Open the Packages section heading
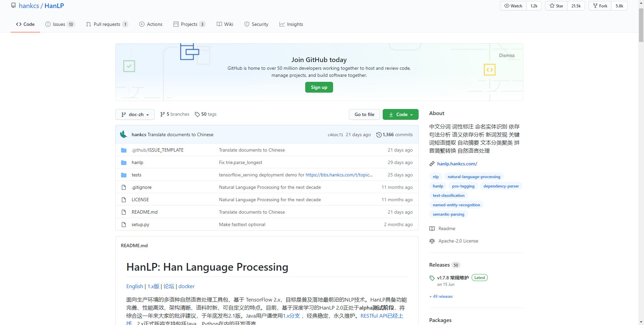This screenshot has width=644, height=325. pos(440,320)
